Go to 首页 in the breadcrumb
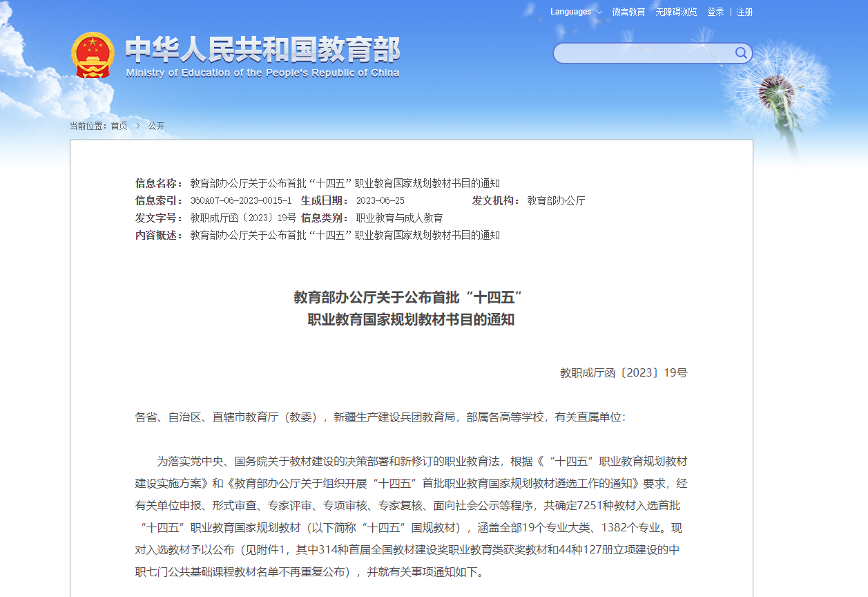This screenshot has width=868, height=597. tap(119, 126)
